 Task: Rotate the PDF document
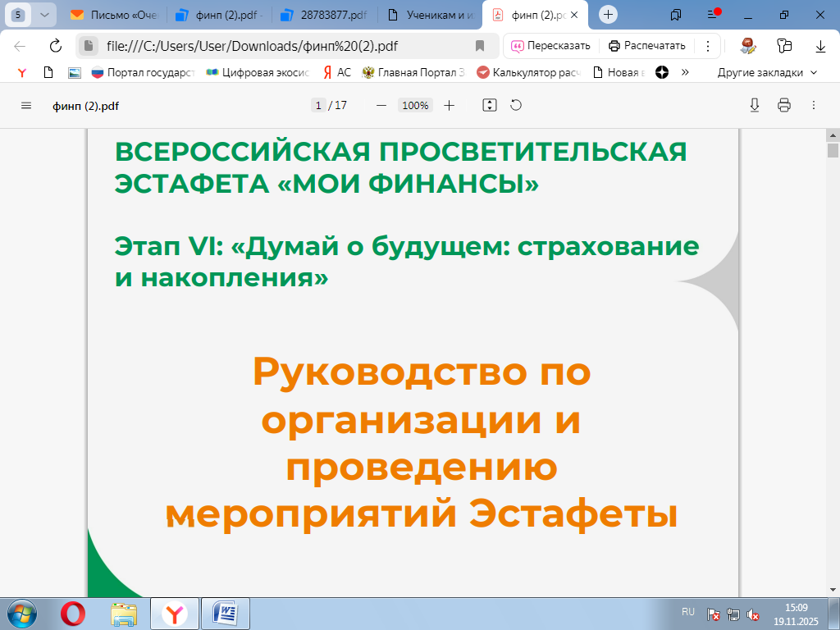pos(516,105)
